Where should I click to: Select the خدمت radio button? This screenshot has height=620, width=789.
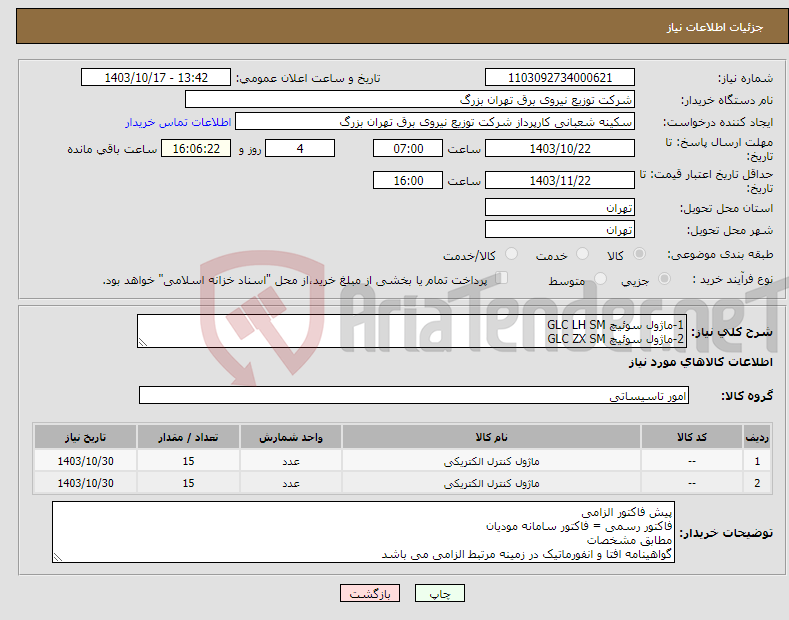coord(582,254)
